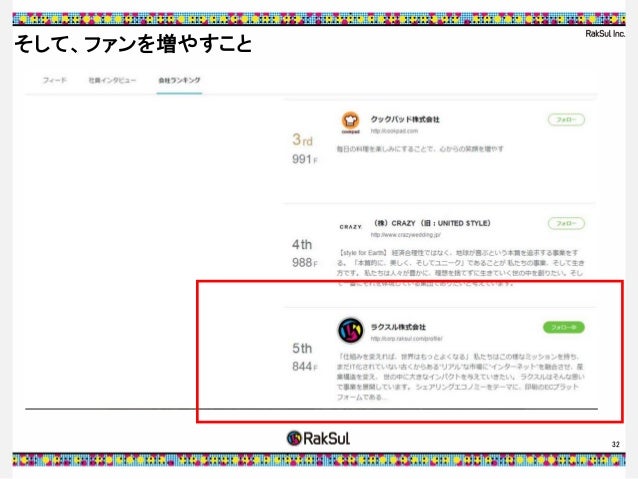This screenshot has height=479, width=638.
Task: Visit the cookpad.com URL link
Action: tap(394, 131)
